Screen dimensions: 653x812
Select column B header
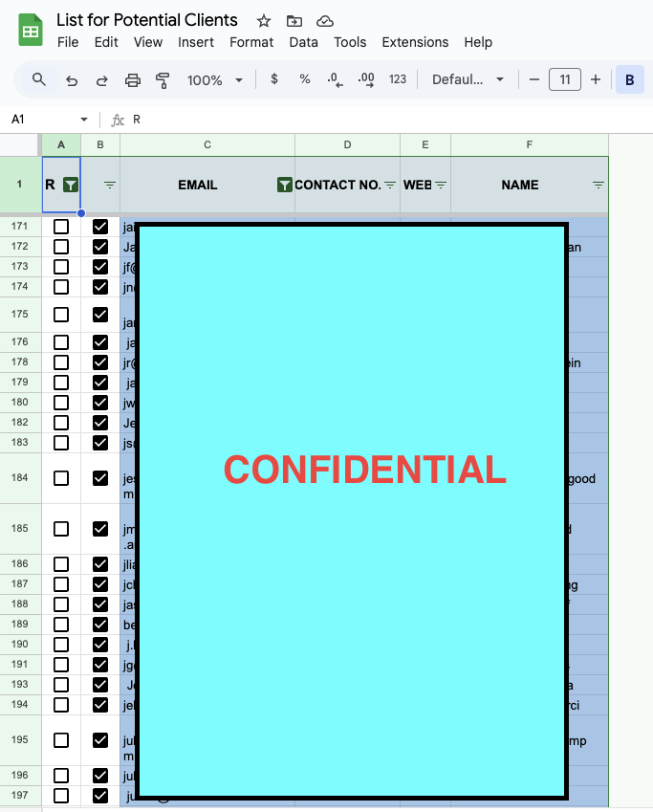point(100,145)
